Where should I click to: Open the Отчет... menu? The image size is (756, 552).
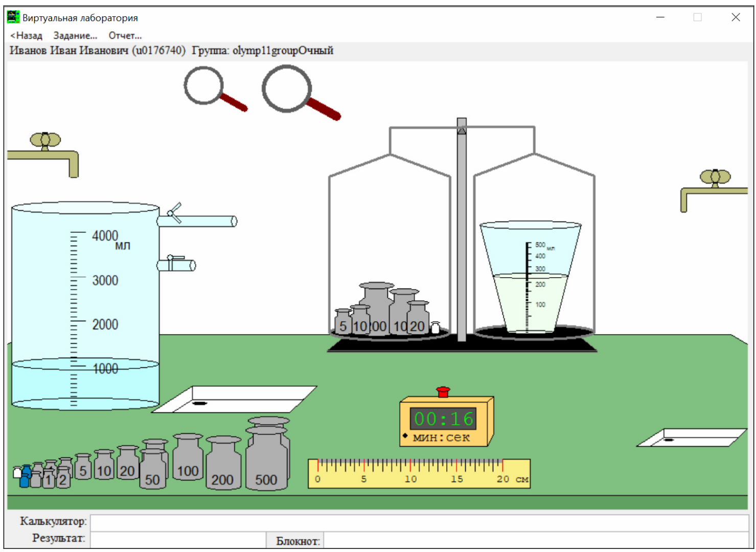click(125, 35)
